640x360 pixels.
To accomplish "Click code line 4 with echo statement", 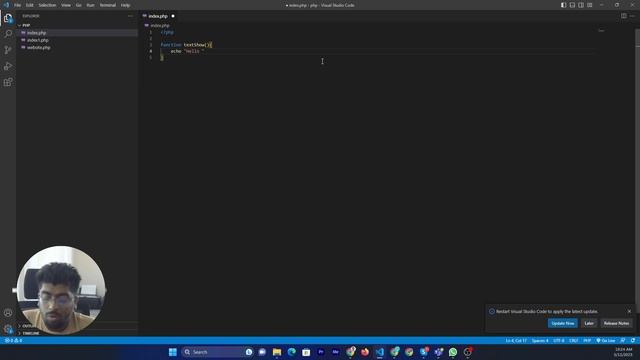I will pyautogui.click(x=187, y=51).
